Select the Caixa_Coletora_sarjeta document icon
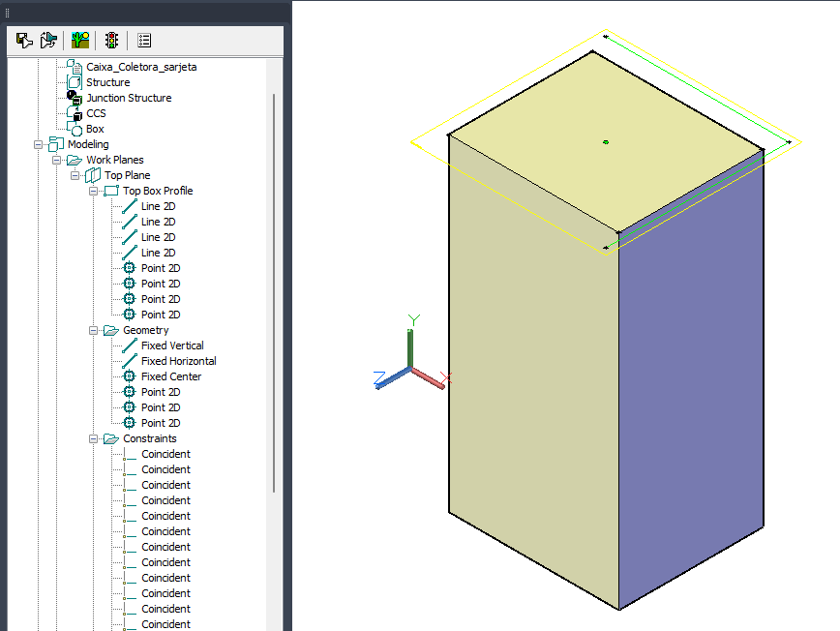Viewport: 840px width, 631px height. [x=75, y=67]
